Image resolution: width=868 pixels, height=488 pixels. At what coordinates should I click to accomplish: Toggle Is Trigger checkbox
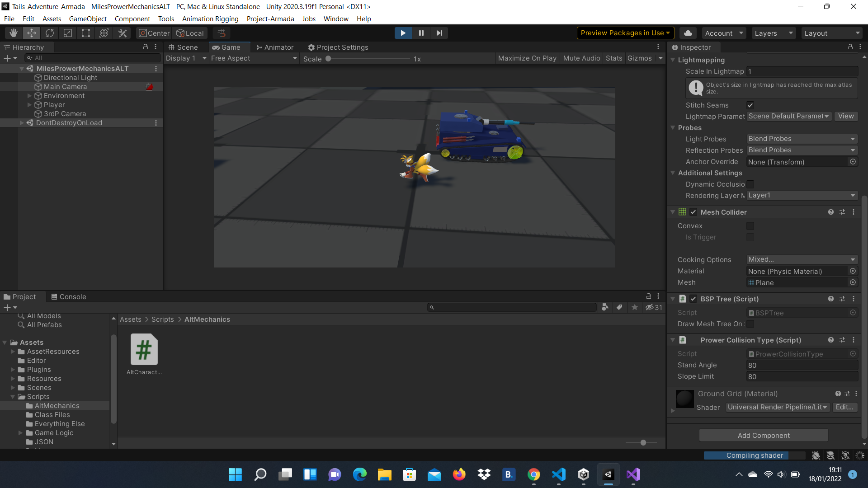click(x=750, y=237)
